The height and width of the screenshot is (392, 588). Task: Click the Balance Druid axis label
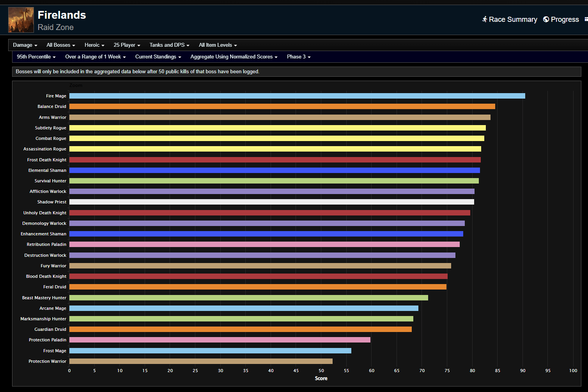click(52, 106)
